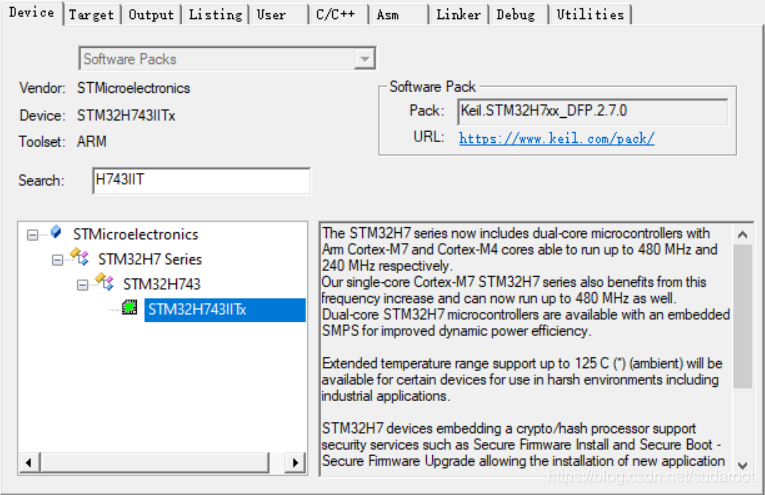765x495 pixels.
Task: Switch to the Device tab
Action: (32, 13)
